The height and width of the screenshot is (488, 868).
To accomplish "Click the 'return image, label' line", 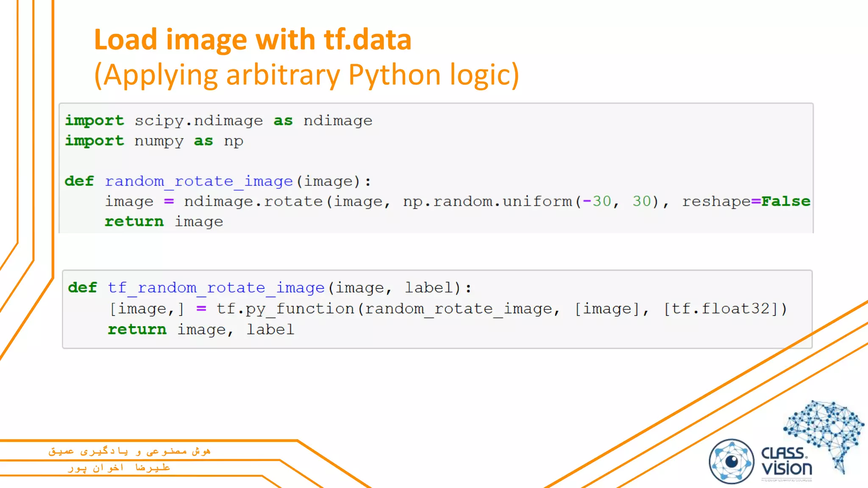I will (x=200, y=330).
